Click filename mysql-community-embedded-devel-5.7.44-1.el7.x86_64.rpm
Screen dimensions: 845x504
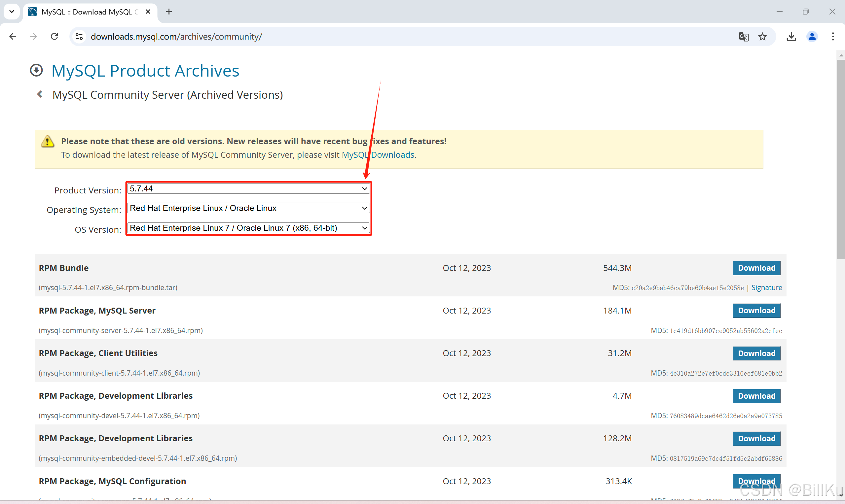138,458
